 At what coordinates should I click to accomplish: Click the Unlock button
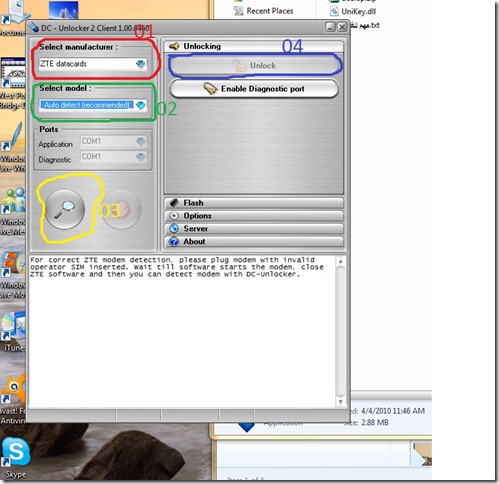[255, 65]
